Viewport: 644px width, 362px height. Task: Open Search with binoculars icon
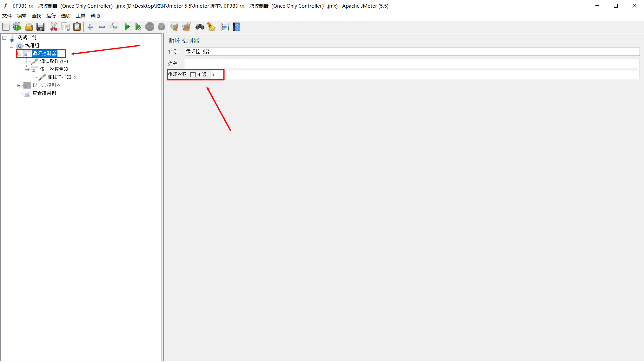(x=200, y=27)
